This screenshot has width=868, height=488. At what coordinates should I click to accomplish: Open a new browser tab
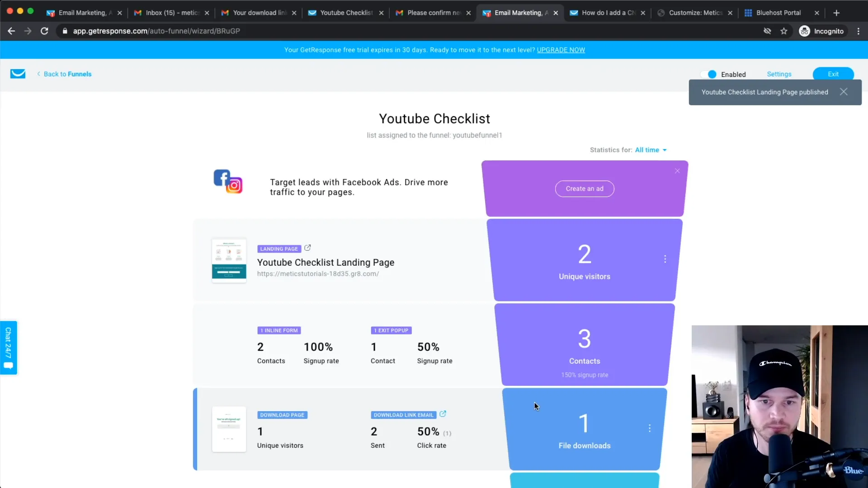[836, 13]
